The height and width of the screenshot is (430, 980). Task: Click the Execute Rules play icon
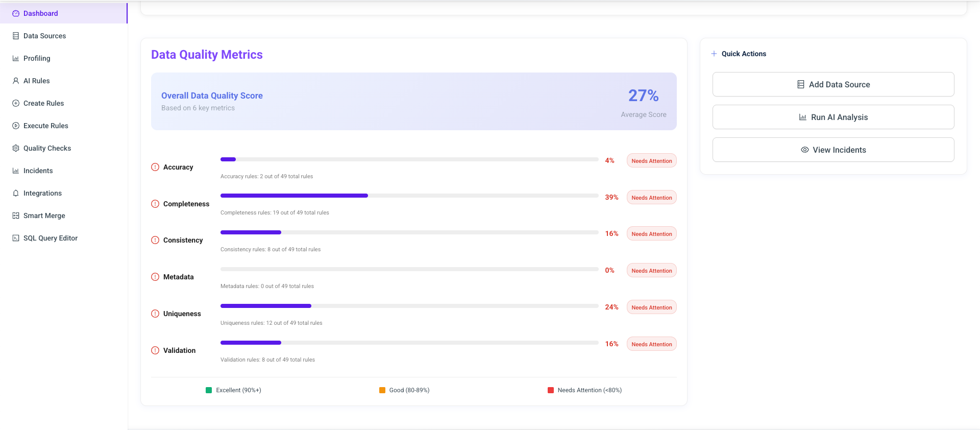tap(16, 126)
